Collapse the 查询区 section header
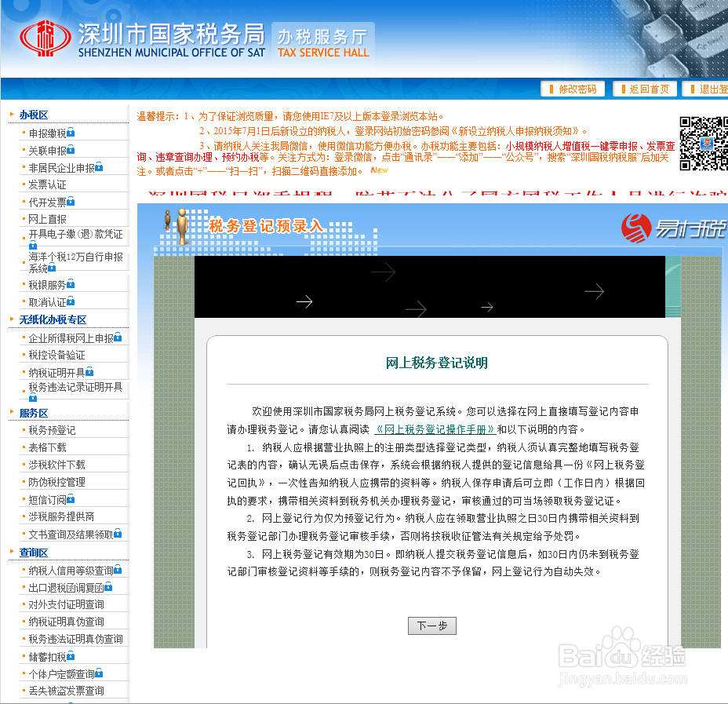Screen dimensions: 728x704 click(34, 553)
